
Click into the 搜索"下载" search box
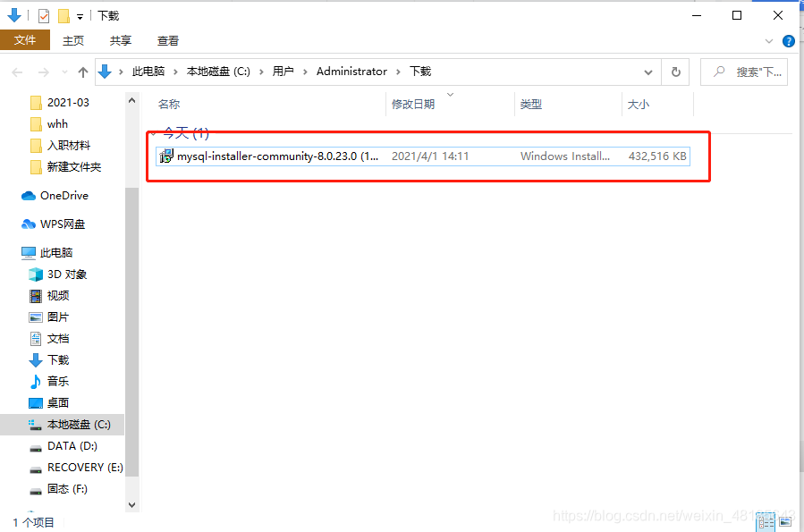point(744,72)
